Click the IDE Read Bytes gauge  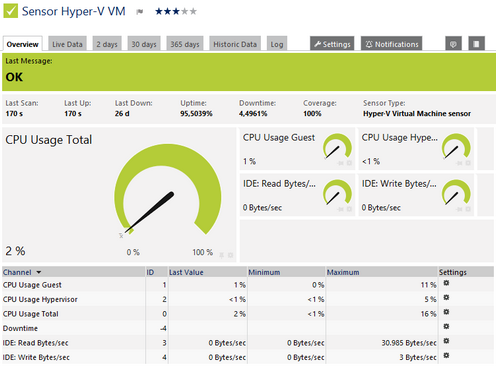pyautogui.click(x=337, y=193)
